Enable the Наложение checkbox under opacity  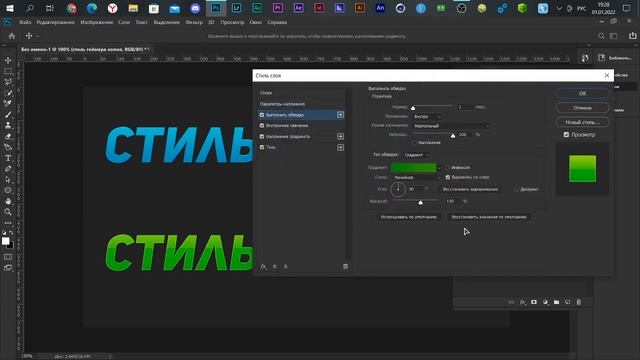(414, 142)
